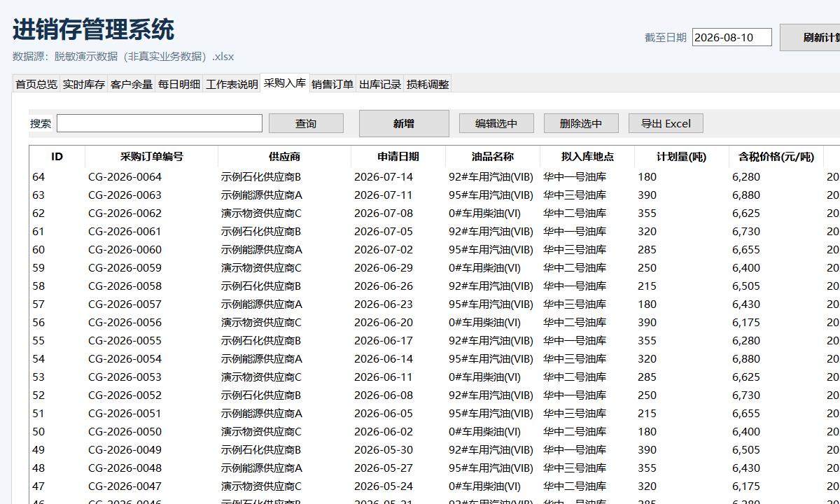Click application date 2026-07-11
Screen dimensions: 840x504
click(384, 195)
